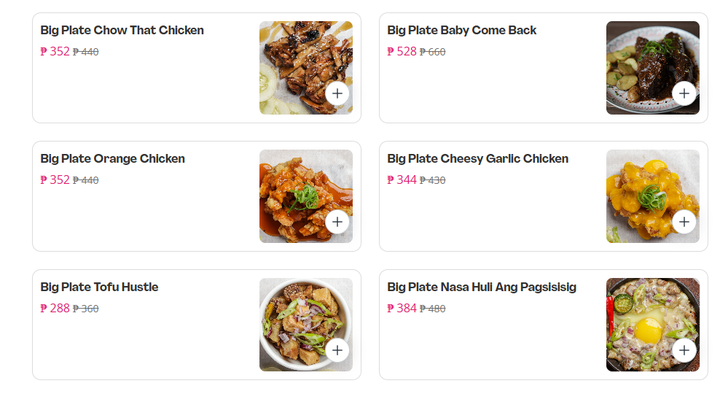The height and width of the screenshot is (394, 720).
Task: Add Big Plate Cheesy Garlic Chicken with plus icon
Action: pyautogui.click(x=684, y=222)
